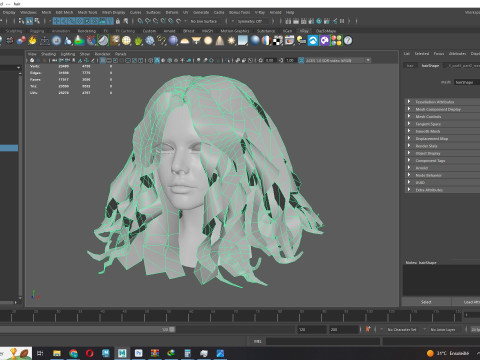Toggle select by hierarchy mode
480x360 pixels.
click(21, 21)
